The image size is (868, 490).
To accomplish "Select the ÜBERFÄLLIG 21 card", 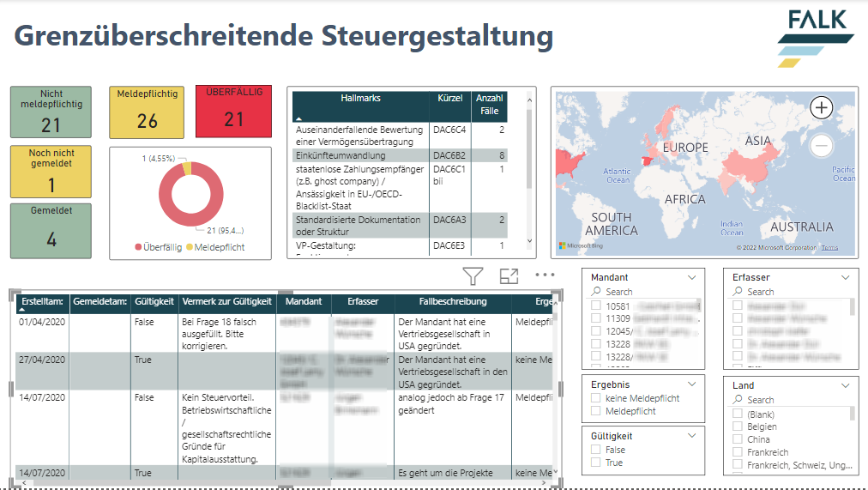I will 233,112.
